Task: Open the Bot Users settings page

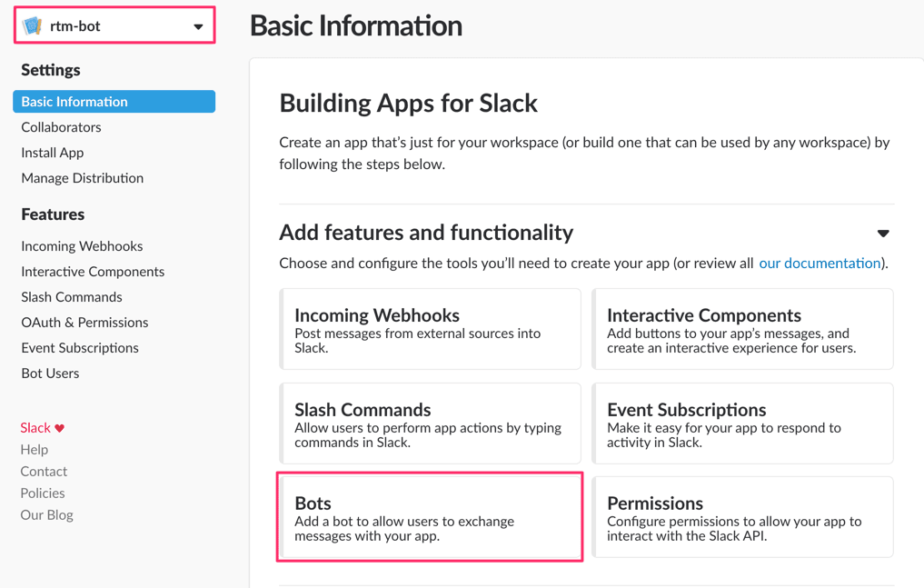Action: (x=50, y=373)
